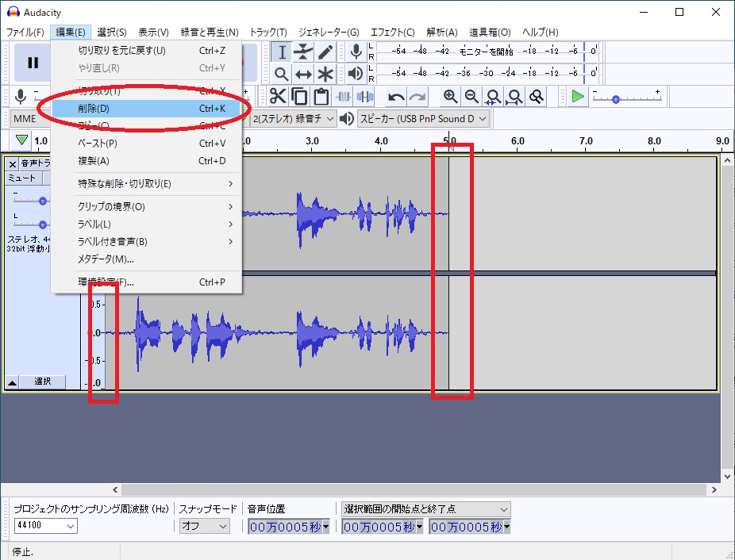735x560 pixels.
Task: Open the audio position format arrow
Action: (x=325, y=527)
